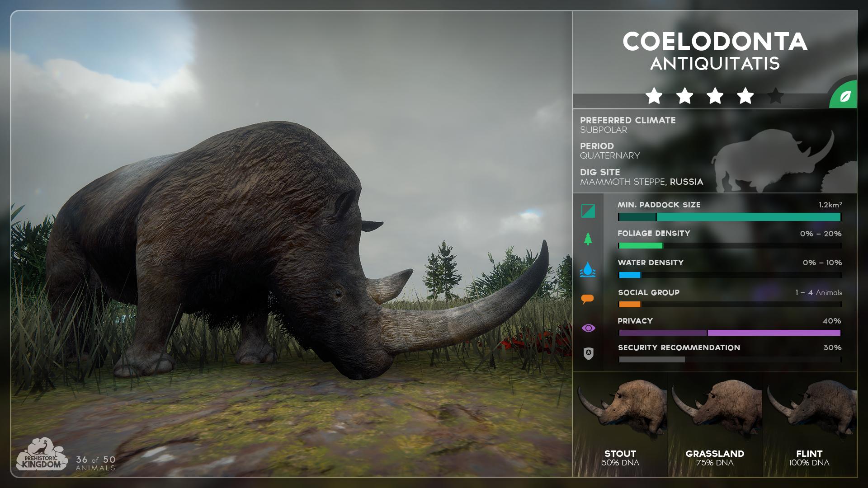Click the 0% – 10% water value
Image resolution: width=868 pixels, height=488 pixels.
pyautogui.click(x=822, y=263)
